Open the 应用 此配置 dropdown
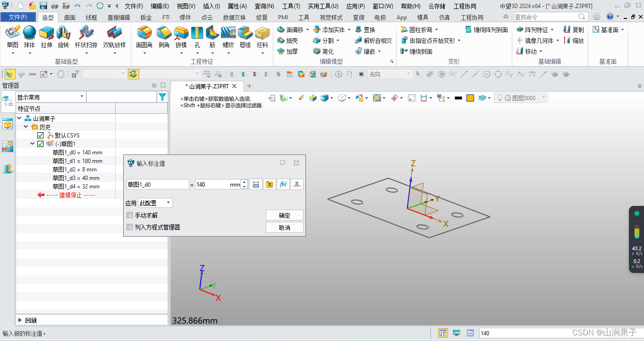The width and height of the screenshot is (644, 341). pos(155,203)
